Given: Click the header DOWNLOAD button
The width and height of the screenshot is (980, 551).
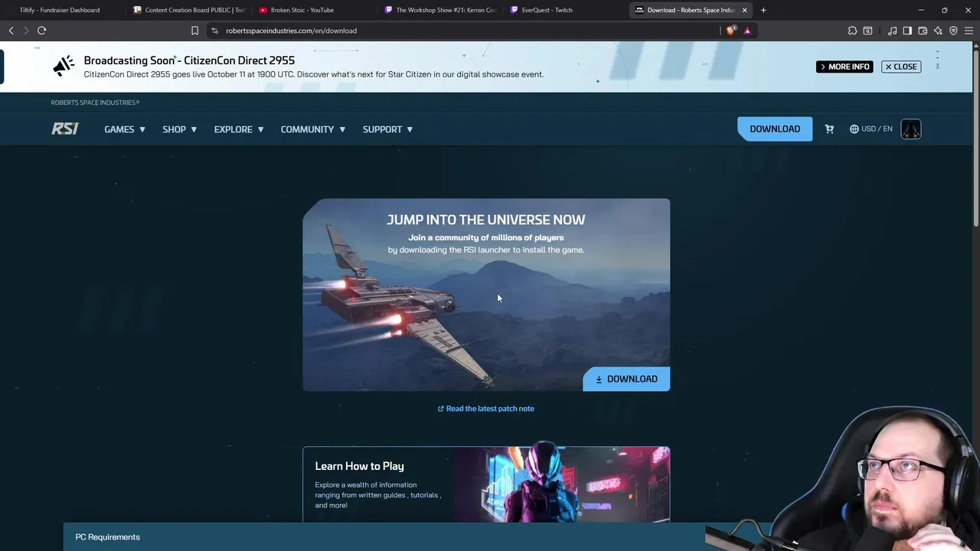Looking at the screenshot, I should point(775,129).
